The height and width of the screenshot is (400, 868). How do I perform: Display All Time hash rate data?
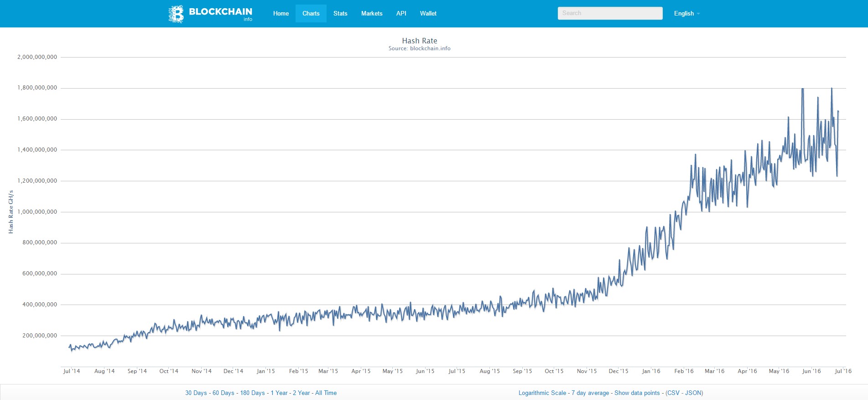coord(326,393)
